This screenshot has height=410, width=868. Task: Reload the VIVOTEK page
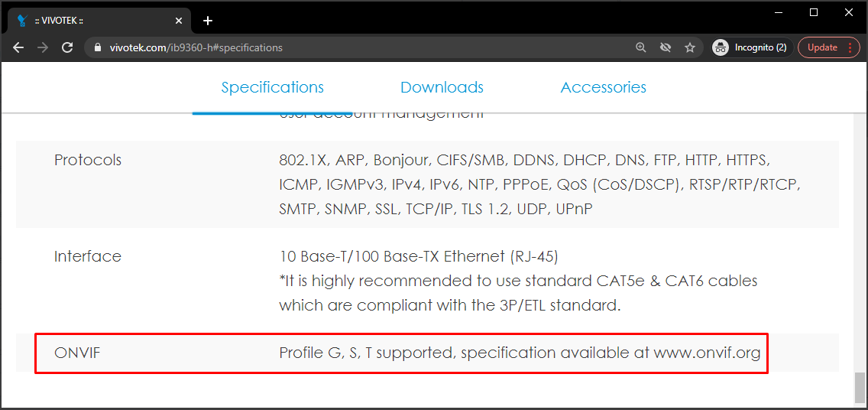click(x=67, y=47)
